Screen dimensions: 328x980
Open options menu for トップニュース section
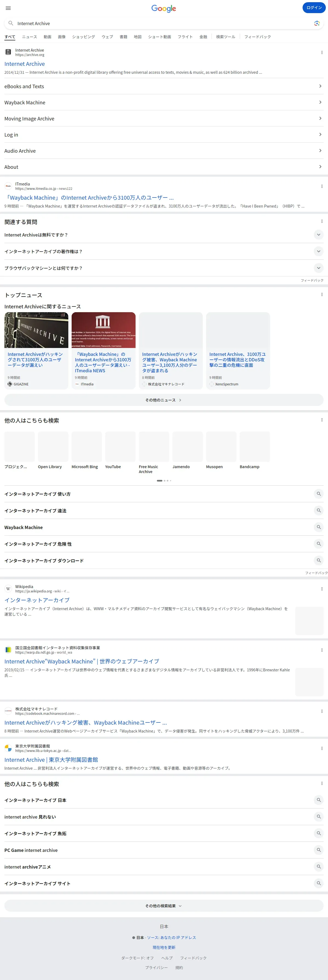321,294
